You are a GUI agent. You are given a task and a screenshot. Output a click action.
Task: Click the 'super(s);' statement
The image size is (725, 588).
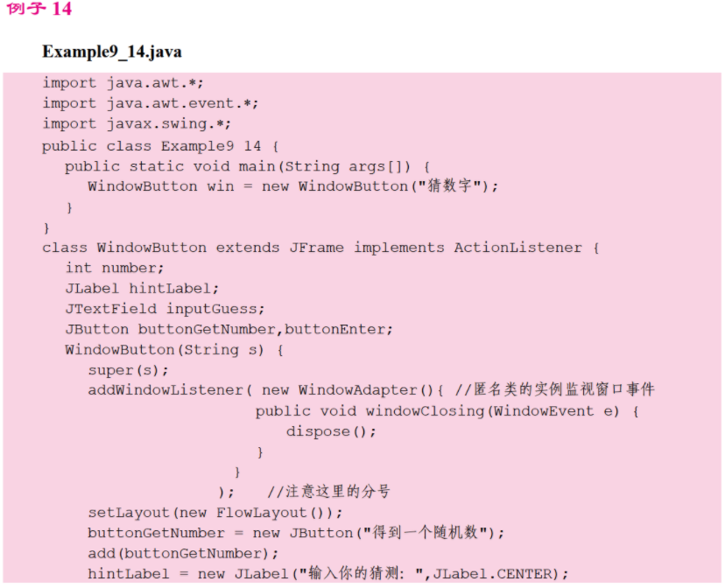pyautogui.click(x=128, y=370)
